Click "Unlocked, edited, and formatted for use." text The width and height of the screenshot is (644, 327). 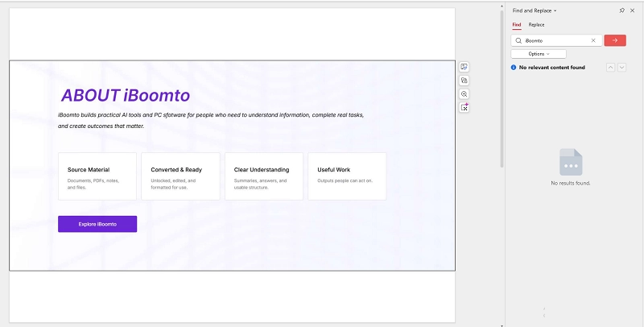[173, 184]
